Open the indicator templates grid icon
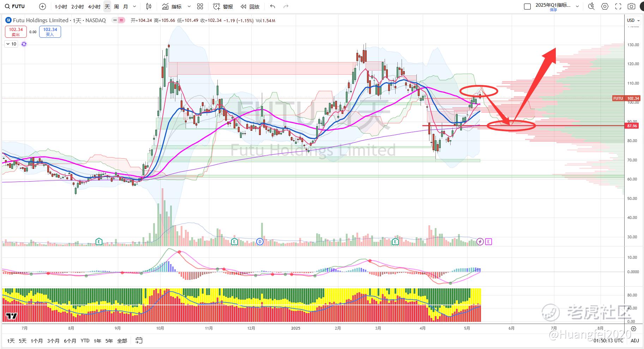The width and height of the screenshot is (644, 349). tap(200, 7)
